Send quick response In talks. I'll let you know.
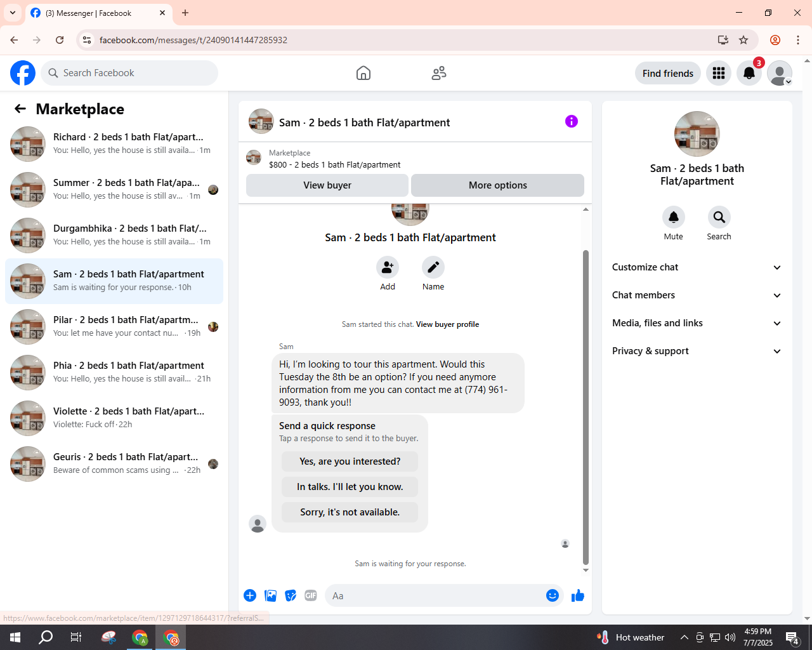Image resolution: width=812 pixels, height=650 pixels. (350, 487)
